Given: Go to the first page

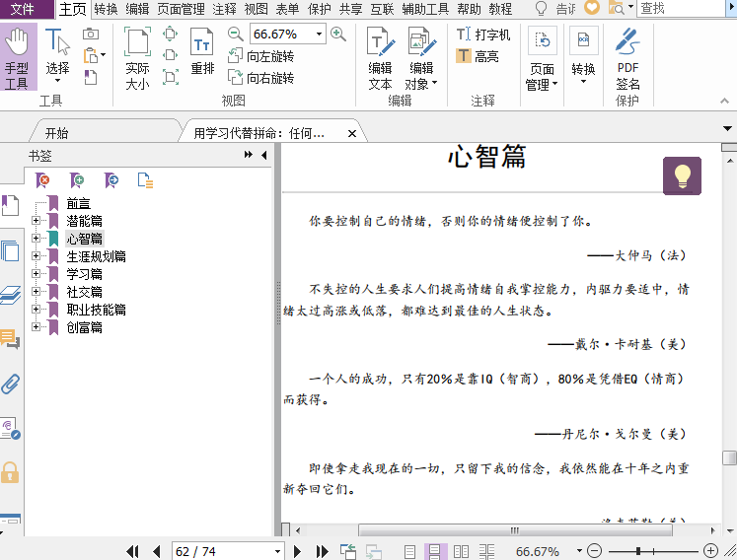Looking at the screenshot, I should 132,551.
